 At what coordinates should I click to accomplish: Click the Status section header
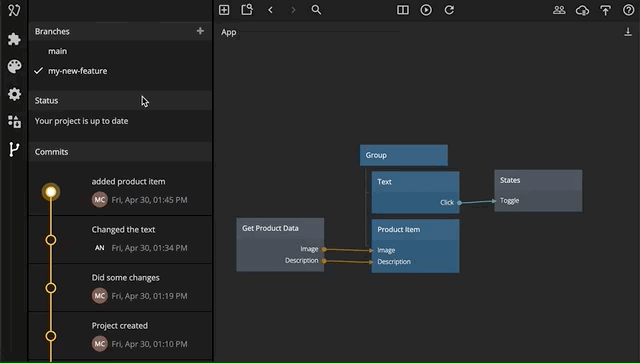pos(120,100)
